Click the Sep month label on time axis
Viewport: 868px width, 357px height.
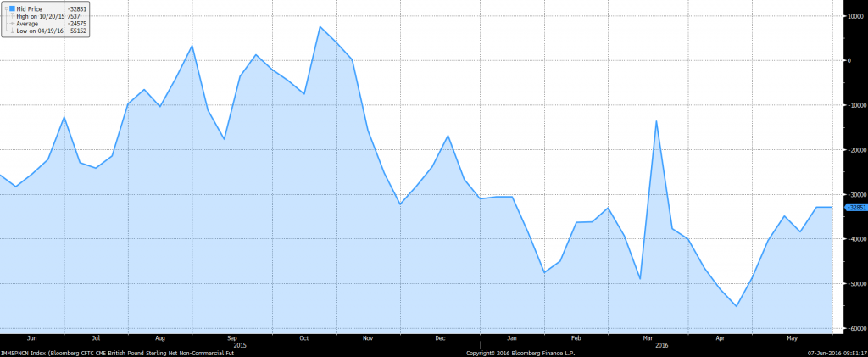click(x=232, y=337)
